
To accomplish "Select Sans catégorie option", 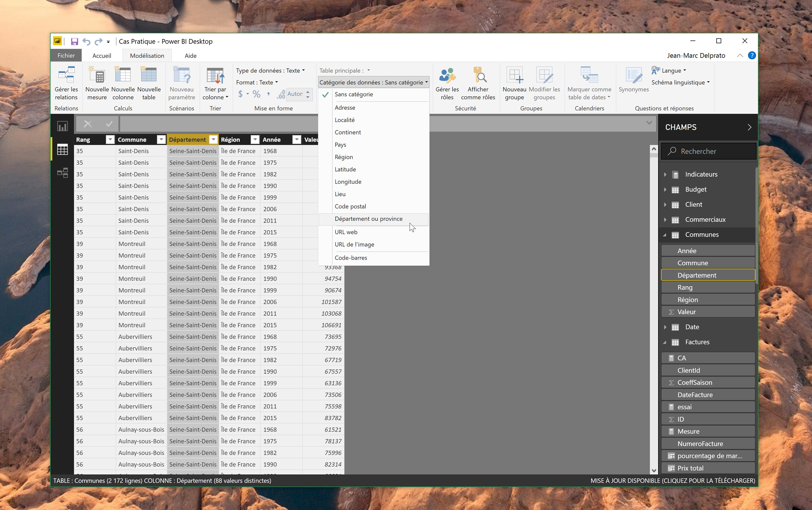I will coord(374,94).
